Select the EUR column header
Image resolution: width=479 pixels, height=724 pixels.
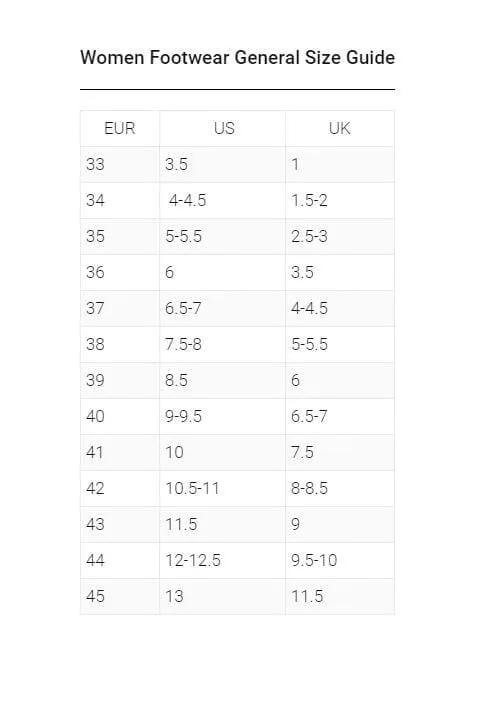[x=120, y=128]
